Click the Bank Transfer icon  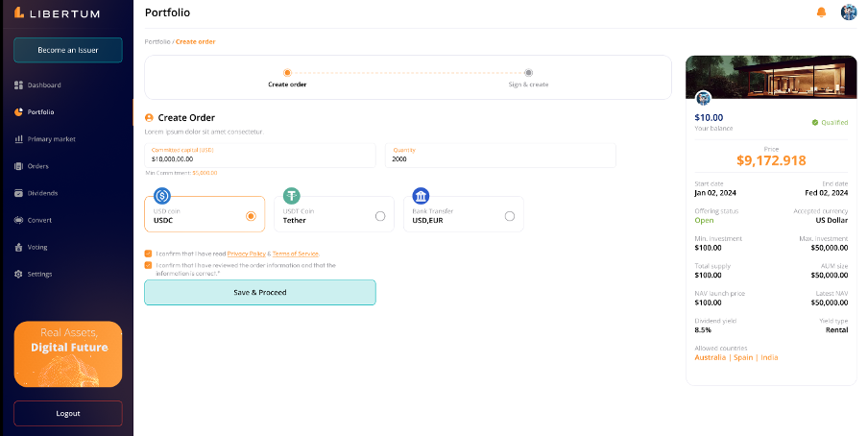tap(421, 196)
